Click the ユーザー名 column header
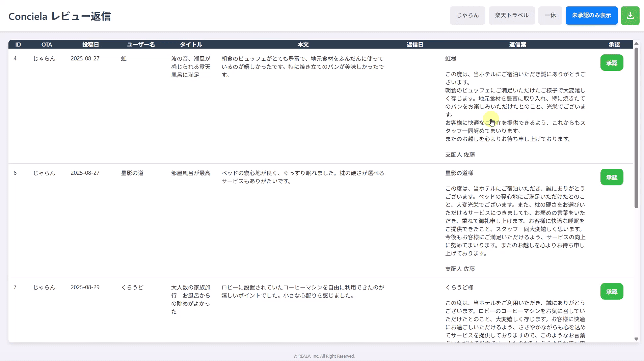Screen dimensions: 644x361 pos(141,45)
